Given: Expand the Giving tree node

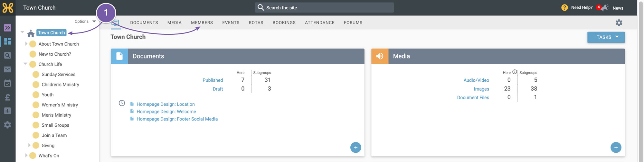Looking at the screenshot, I should tap(29, 145).
